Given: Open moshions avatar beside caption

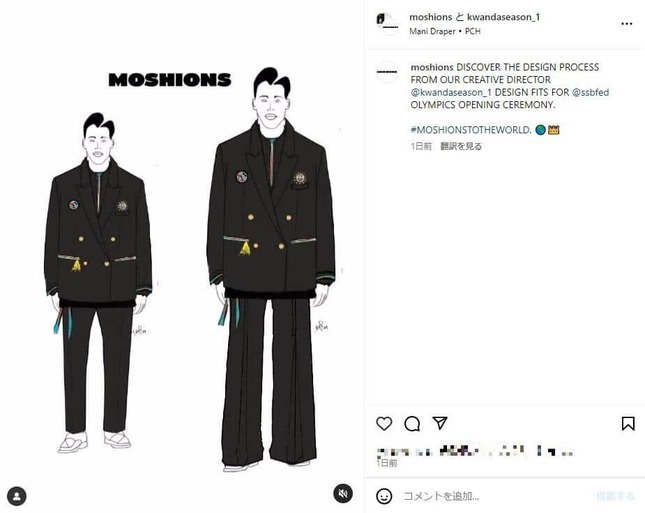Looking at the screenshot, I should (387, 72).
